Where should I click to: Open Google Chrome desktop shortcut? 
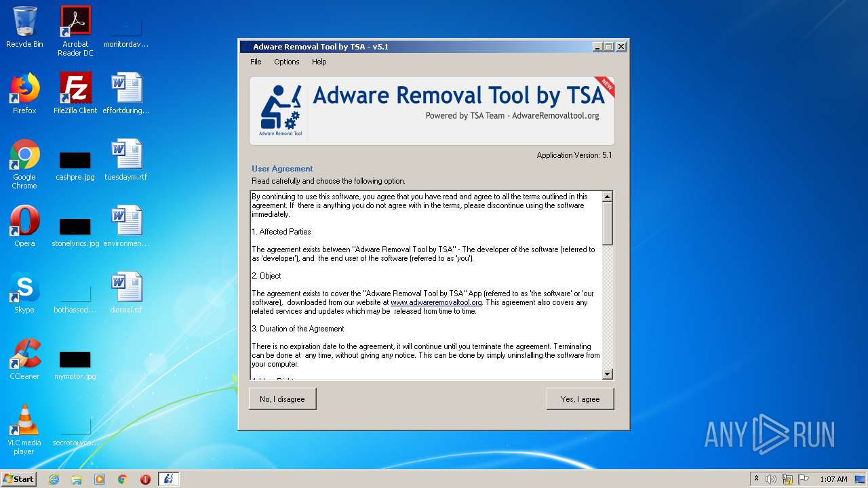click(x=24, y=164)
